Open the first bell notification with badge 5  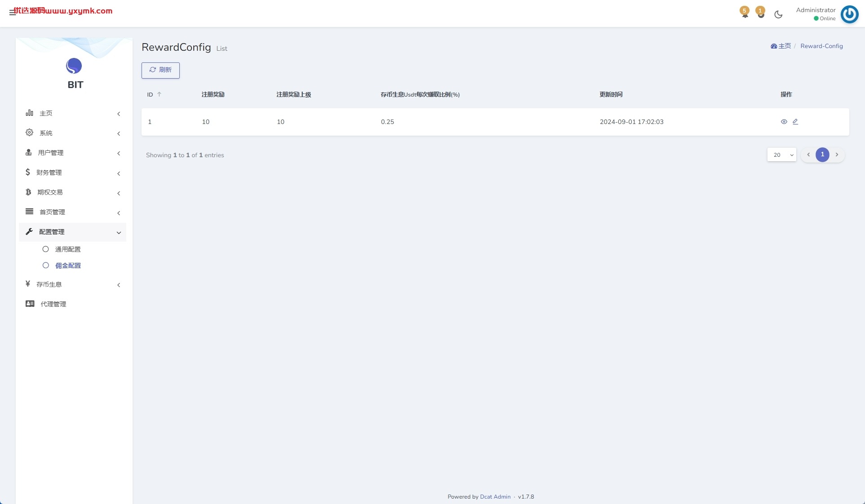pyautogui.click(x=745, y=12)
